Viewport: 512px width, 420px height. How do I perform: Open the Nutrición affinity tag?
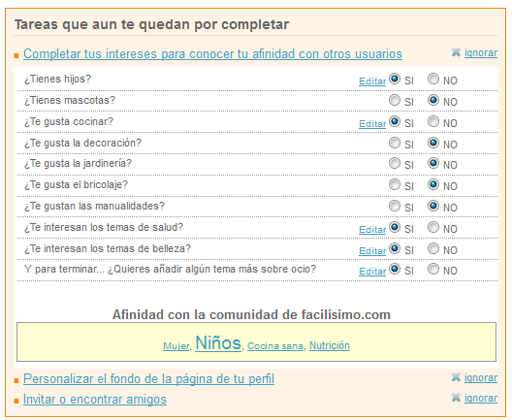click(330, 345)
